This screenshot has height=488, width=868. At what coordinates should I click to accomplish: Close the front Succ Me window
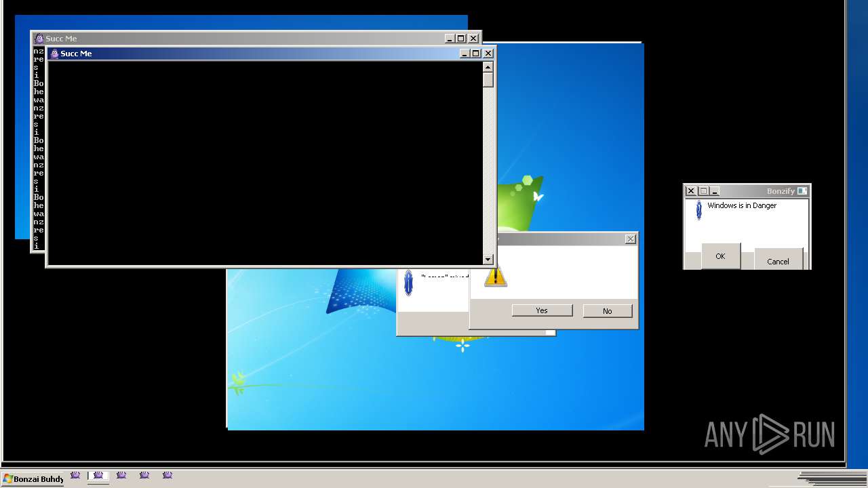coord(488,54)
